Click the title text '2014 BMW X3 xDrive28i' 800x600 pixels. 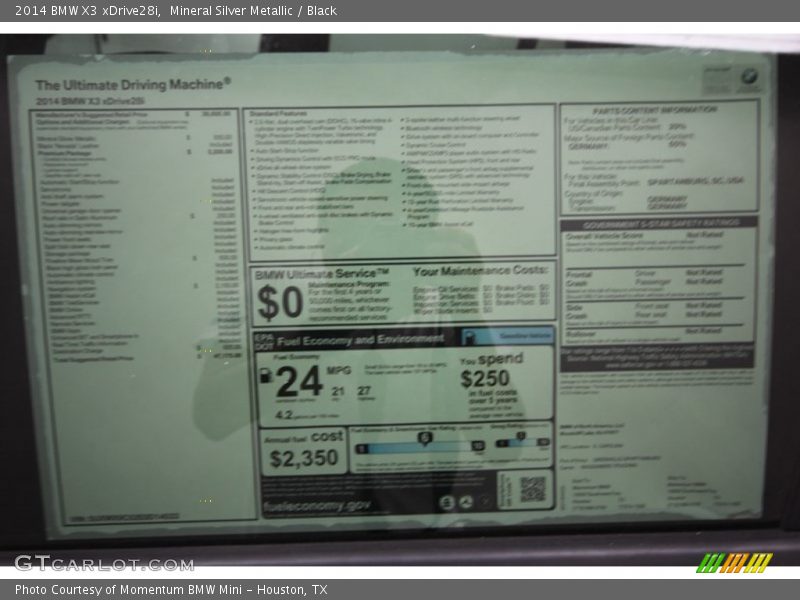click(87, 10)
